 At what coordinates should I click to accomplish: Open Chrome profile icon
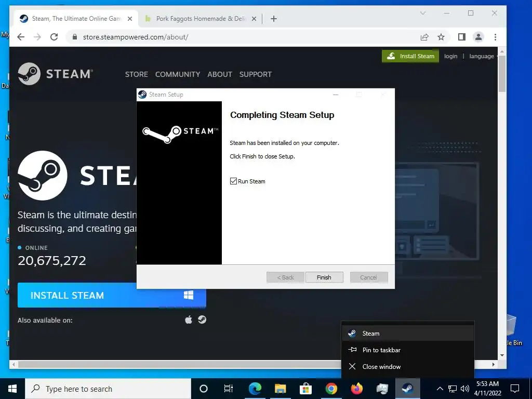478,37
